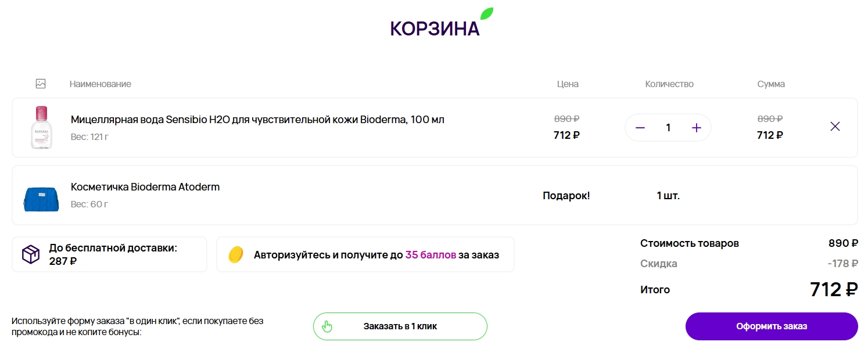Increase micellar water quantity with plus
The image size is (868, 356).
(x=697, y=128)
